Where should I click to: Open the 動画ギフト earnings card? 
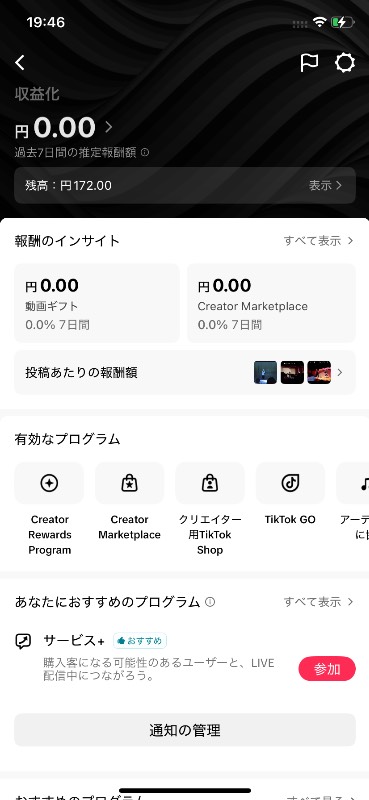[97, 303]
